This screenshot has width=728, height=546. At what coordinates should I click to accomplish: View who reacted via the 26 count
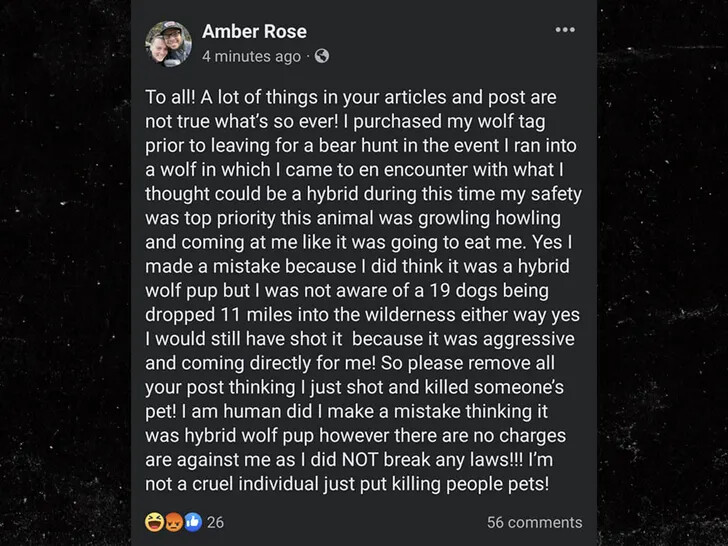click(215, 522)
